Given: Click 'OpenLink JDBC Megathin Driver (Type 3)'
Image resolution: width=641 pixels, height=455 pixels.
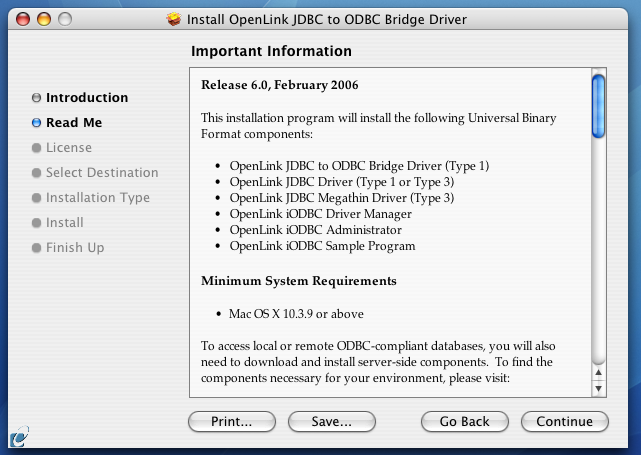Looking at the screenshot, I should coord(342,198).
